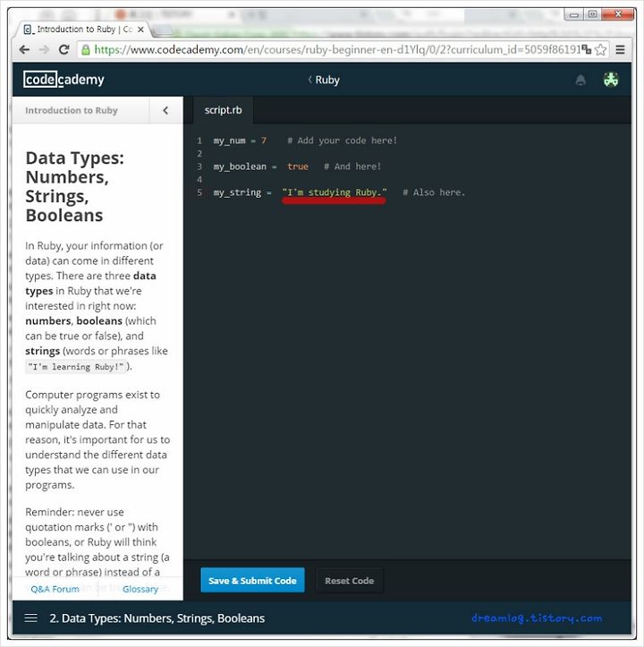Click the comment '# Also here.'

(x=434, y=192)
